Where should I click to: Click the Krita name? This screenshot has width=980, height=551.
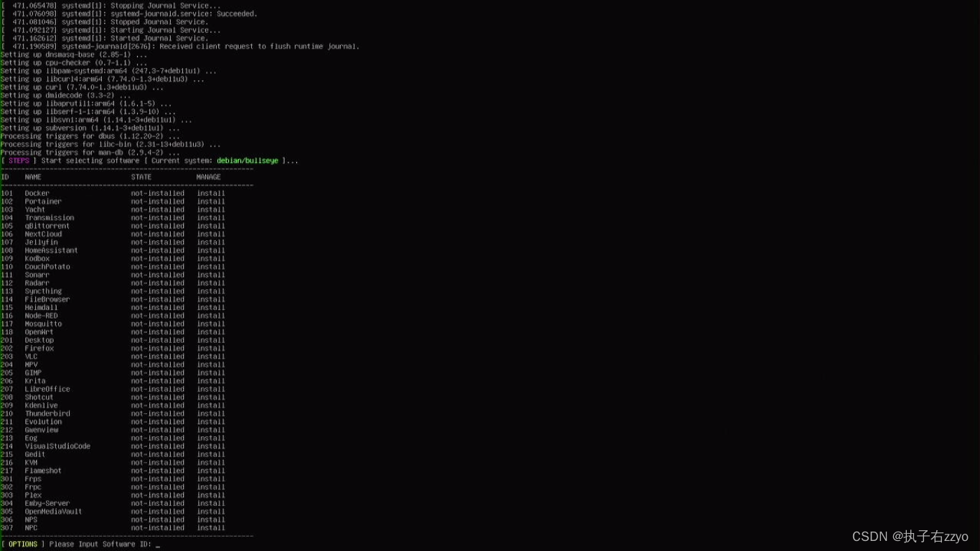pyautogui.click(x=35, y=381)
